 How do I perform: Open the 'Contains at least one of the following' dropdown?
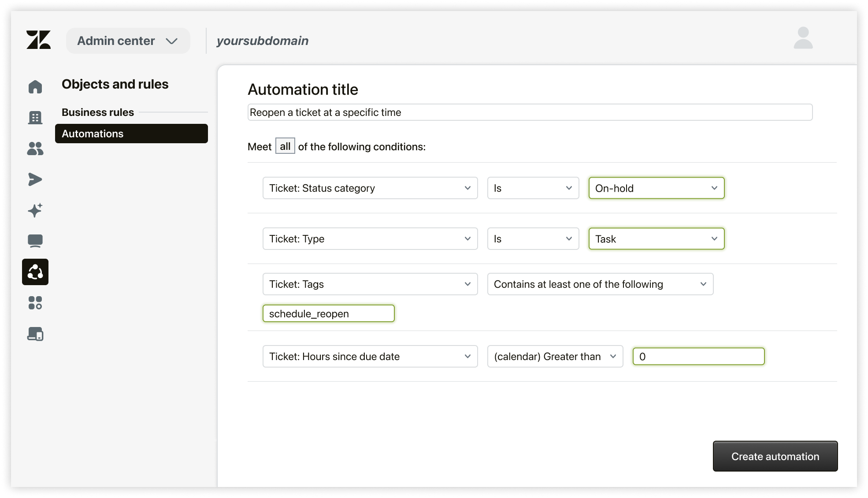600,284
